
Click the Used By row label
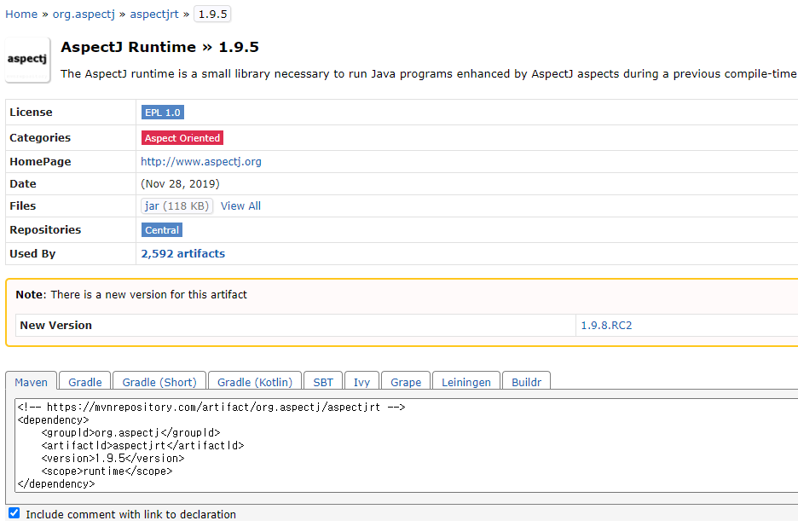point(32,253)
